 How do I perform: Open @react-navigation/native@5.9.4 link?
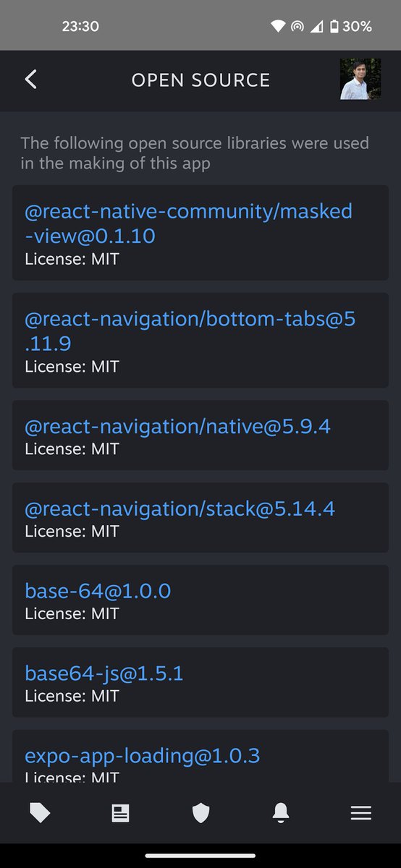pos(177,427)
